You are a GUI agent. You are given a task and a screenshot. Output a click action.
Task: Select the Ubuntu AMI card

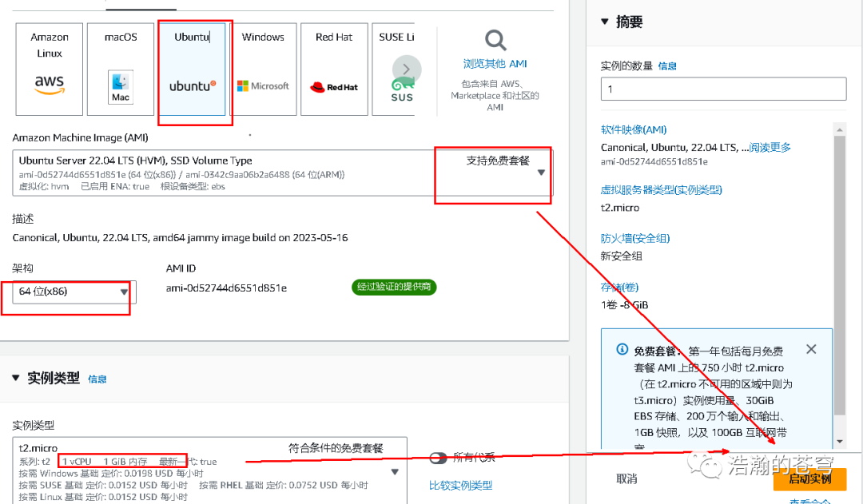pyautogui.click(x=192, y=69)
